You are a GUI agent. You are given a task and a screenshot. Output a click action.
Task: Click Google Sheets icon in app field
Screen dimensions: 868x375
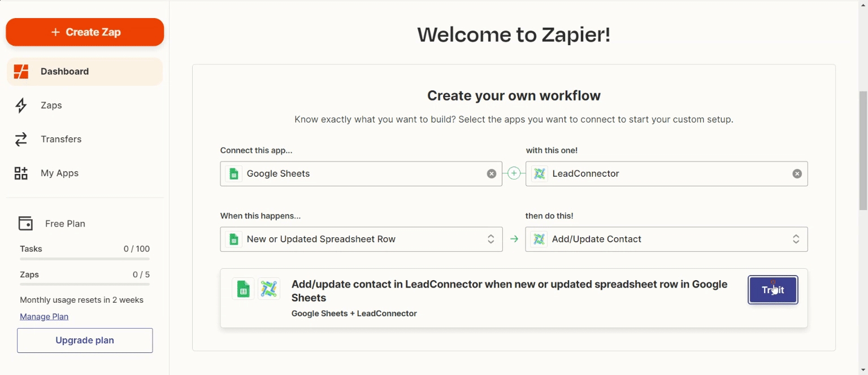click(x=233, y=174)
